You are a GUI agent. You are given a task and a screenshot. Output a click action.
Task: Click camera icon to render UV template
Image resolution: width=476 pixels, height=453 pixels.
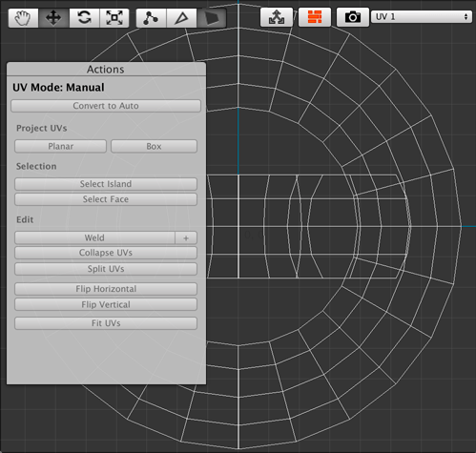pos(353,17)
